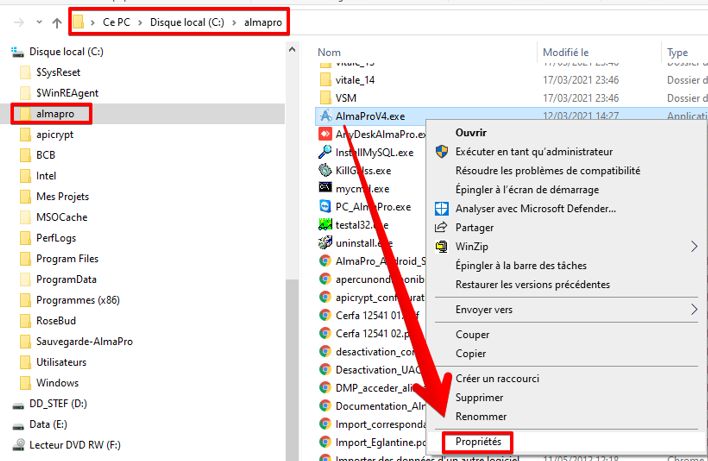Sort by the Nom column header
The height and width of the screenshot is (461, 708).
click(x=329, y=52)
